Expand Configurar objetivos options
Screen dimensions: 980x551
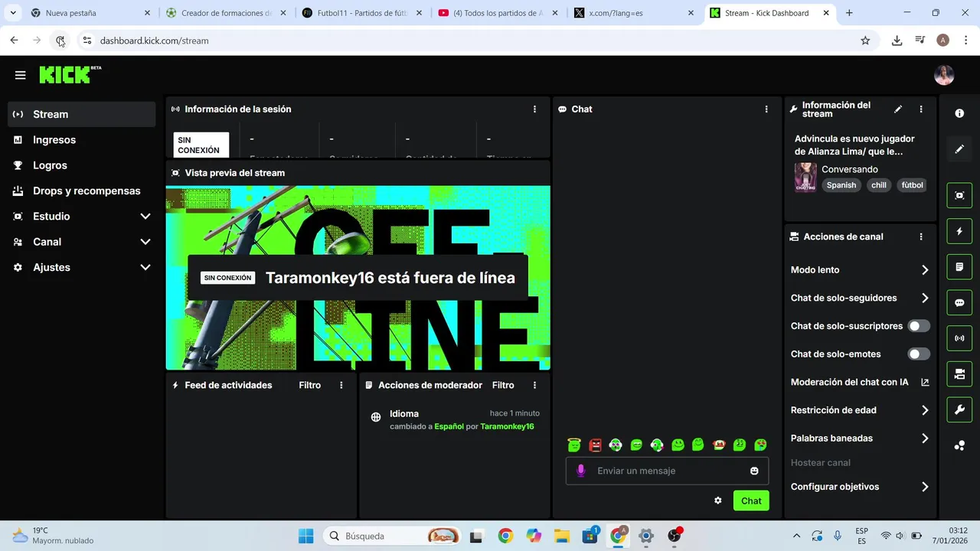click(925, 487)
